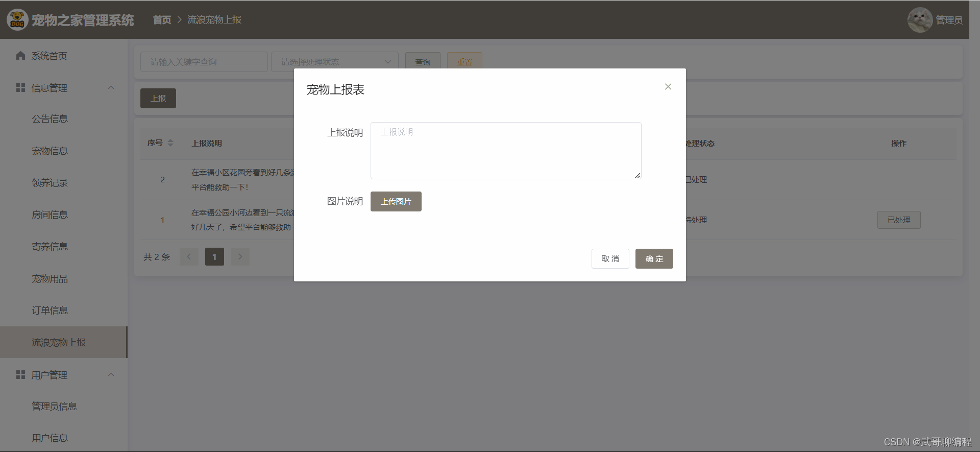Click the 宠物之家管理系统 title

(83, 20)
